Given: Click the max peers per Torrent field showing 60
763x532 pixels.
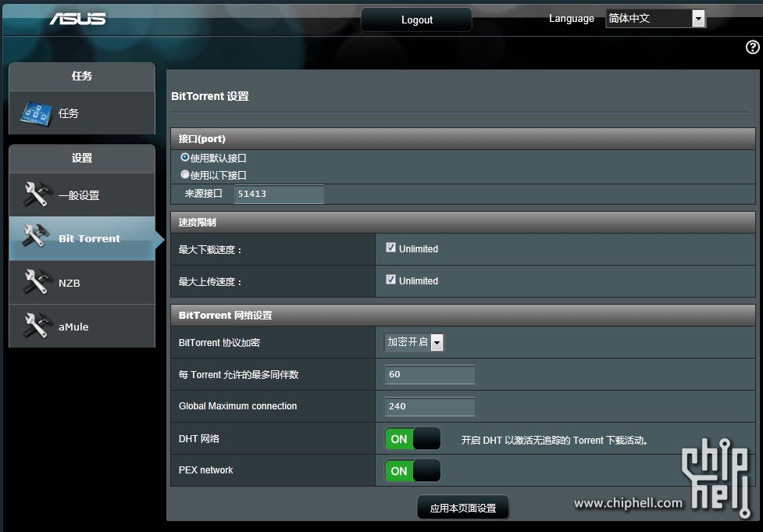Looking at the screenshot, I should 430,374.
